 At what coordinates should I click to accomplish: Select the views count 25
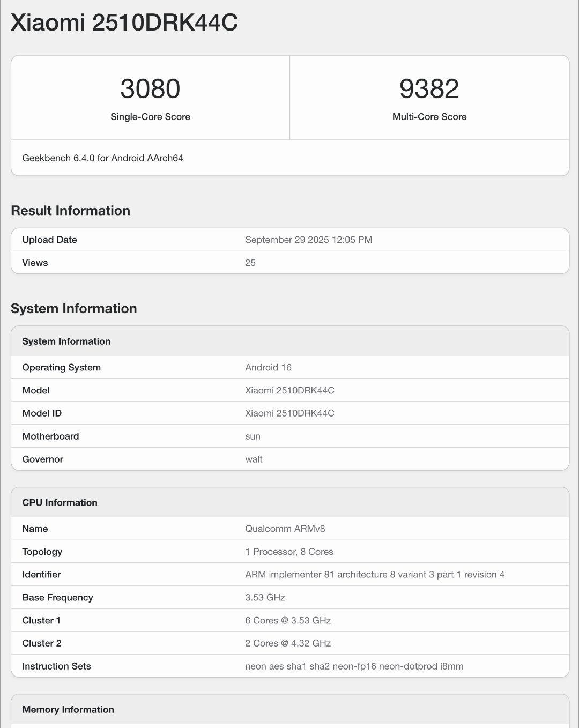pos(250,263)
